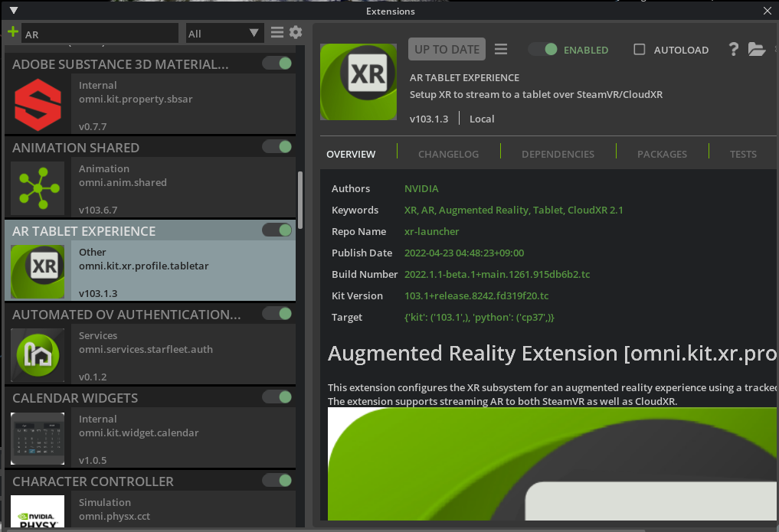The image size is (779, 532).
Task: Switch to the CHANGELOG tab
Action: (x=448, y=154)
